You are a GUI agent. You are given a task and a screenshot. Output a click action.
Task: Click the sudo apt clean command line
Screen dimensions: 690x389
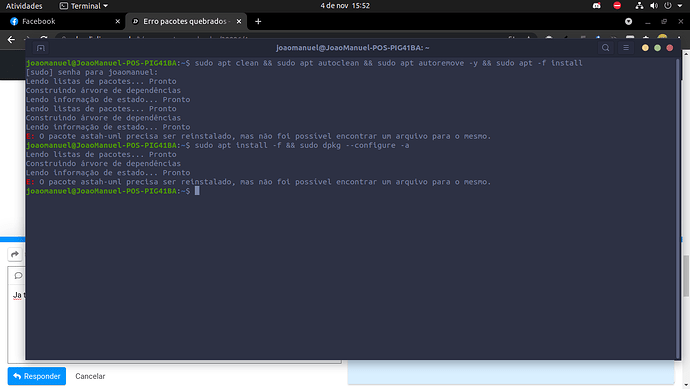[x=304, y=63]
